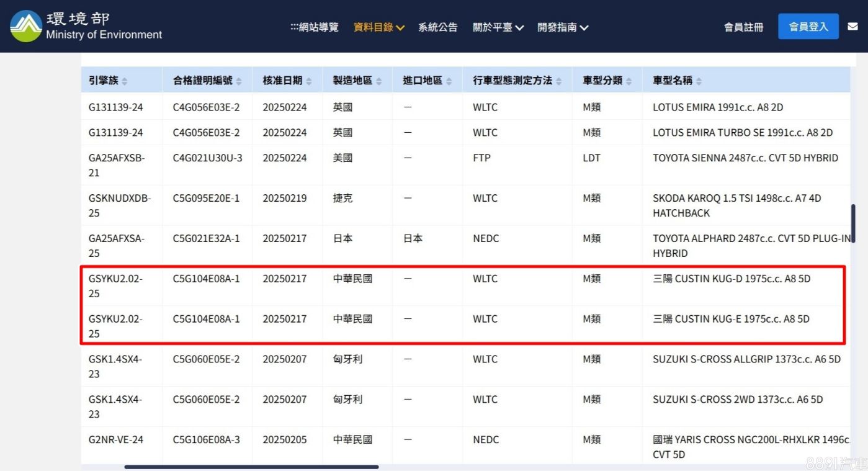Sort by 行車型態測定方法 column arrows
868x471 pixels.
(x=558, y=81)
